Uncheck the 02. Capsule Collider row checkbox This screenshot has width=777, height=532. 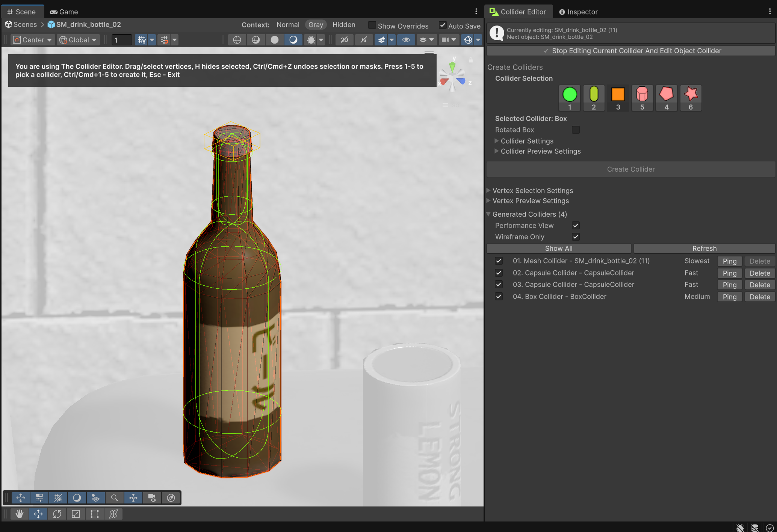[499, 273]
